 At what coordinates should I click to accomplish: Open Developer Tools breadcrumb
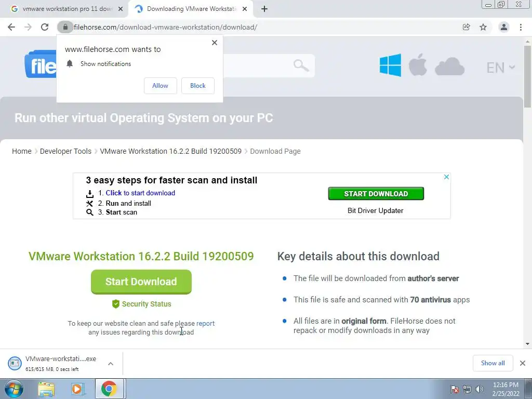(65, 151)
